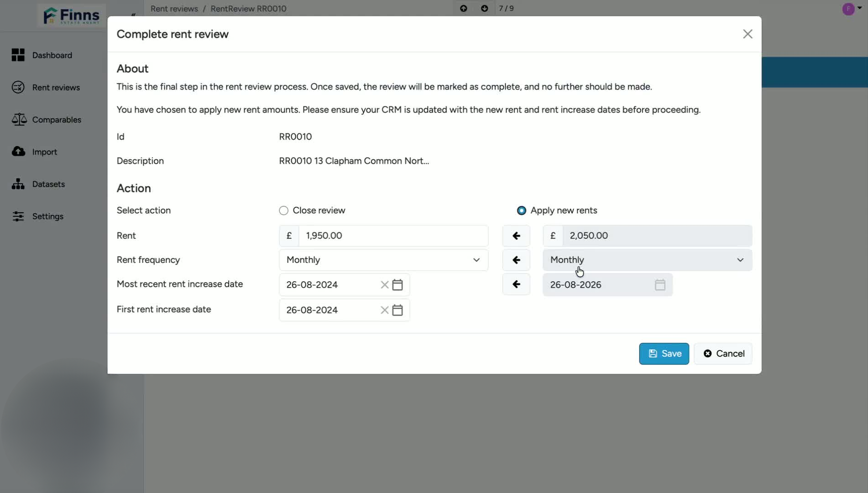Open the Rent reviews sidebar icon
The height and width of the screenshot is (493, 868).
tap(18, 87)
